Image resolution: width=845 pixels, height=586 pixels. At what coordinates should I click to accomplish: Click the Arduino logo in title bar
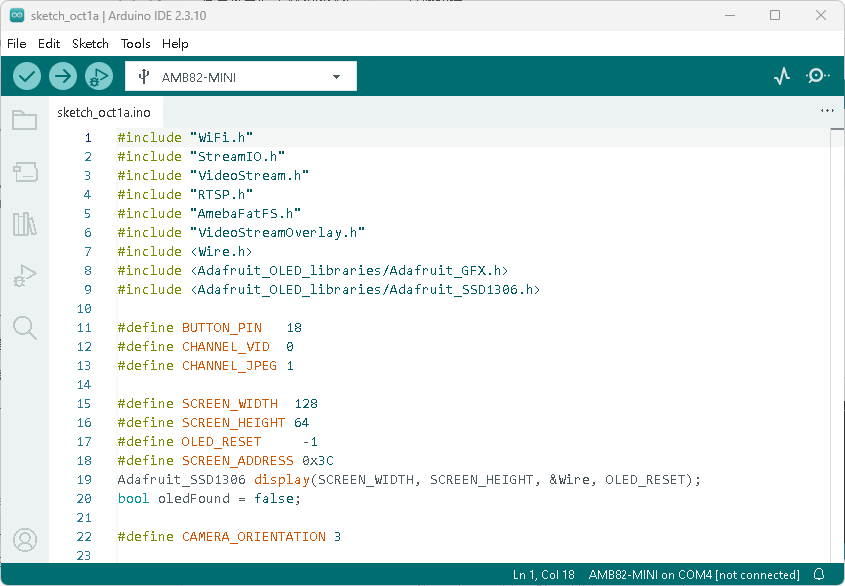tap(17, 16)
